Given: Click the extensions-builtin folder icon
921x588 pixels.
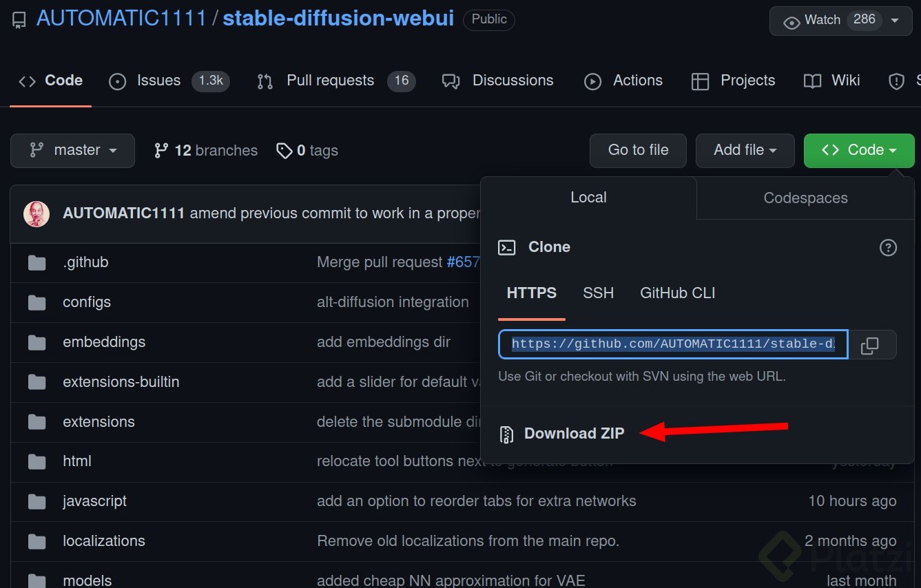Looking at the screenshot, I should 37,383.
